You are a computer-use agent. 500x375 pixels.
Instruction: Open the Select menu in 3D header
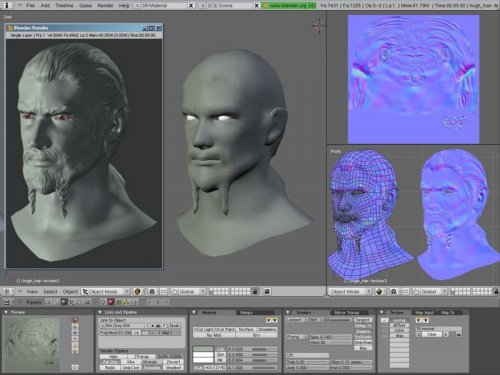50,292
